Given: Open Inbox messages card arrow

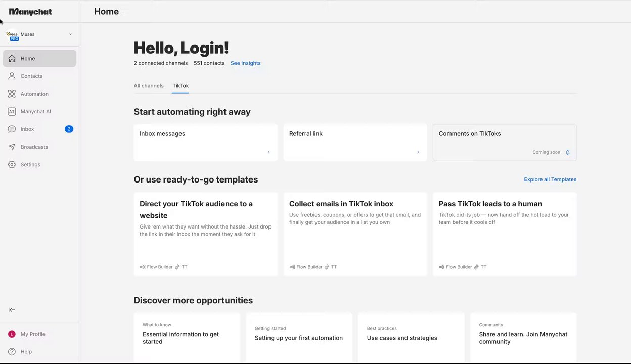Looking at the screenshot, I should coord(268,152).
